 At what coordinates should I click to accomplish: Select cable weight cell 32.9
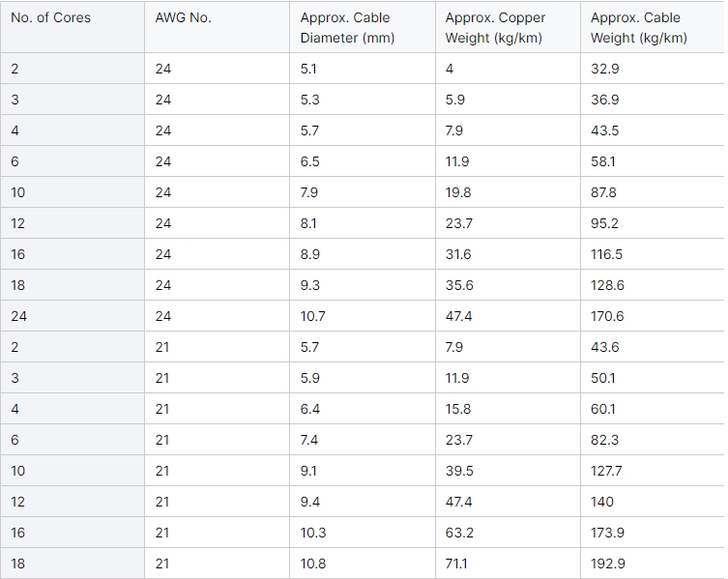[x=604, y=69]
